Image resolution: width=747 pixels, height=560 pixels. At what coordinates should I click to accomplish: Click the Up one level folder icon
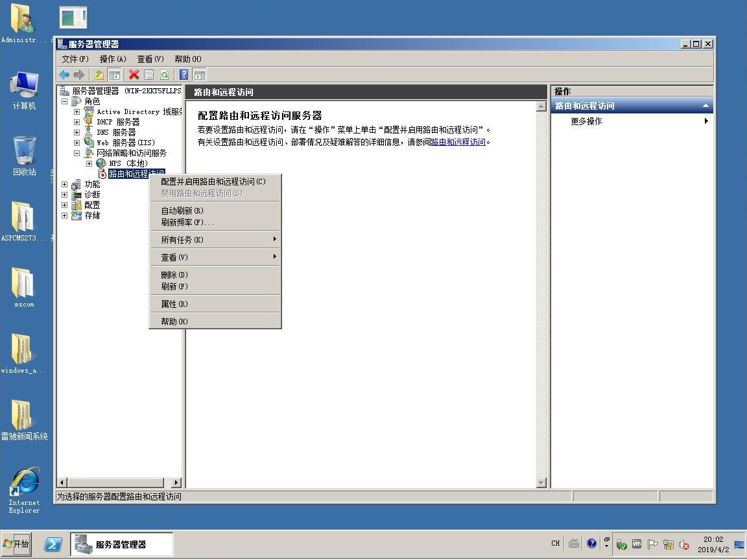click(99, 75)
